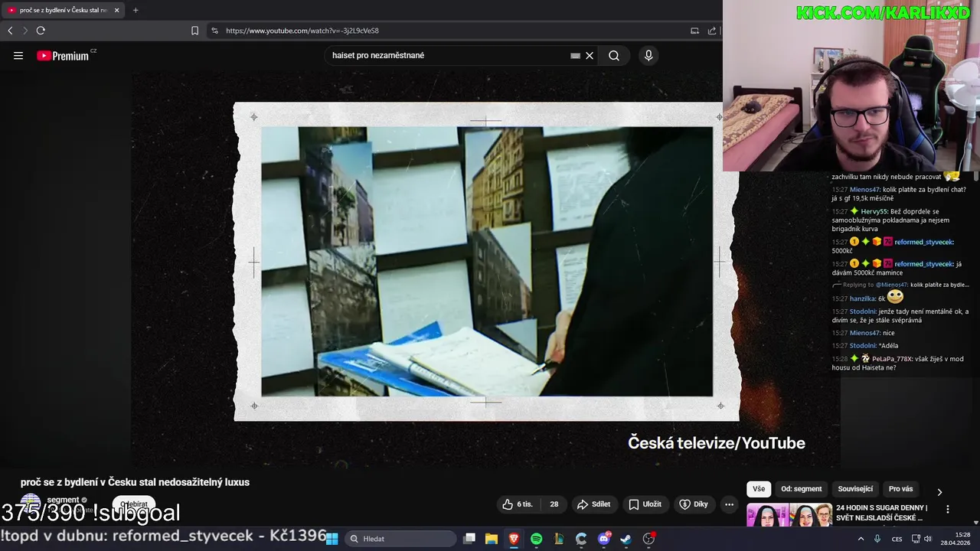Close the 'proč se z bydlení' tab
980x551 pixels.
[x=117, y=10]
